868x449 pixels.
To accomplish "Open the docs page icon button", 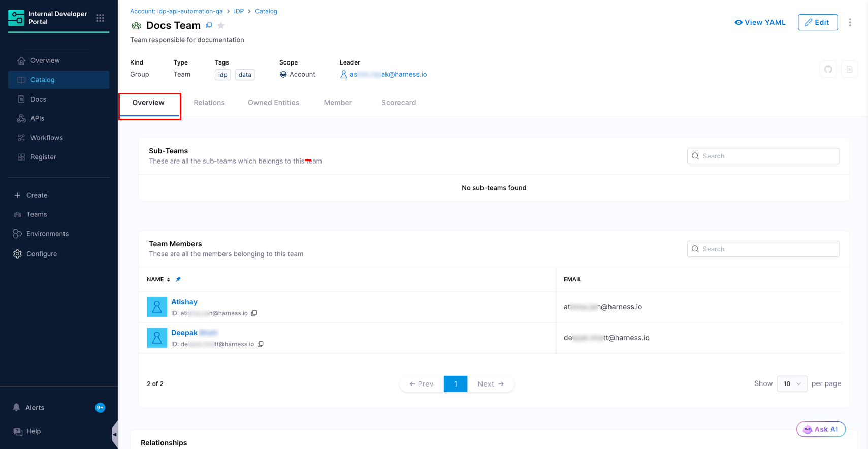I will click(x=849, y=69).
